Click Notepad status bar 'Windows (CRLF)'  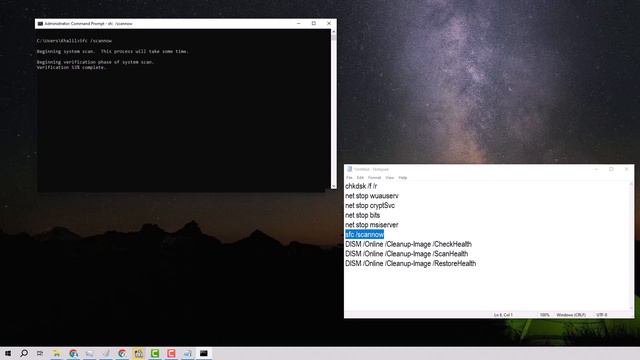click(571, 315)
